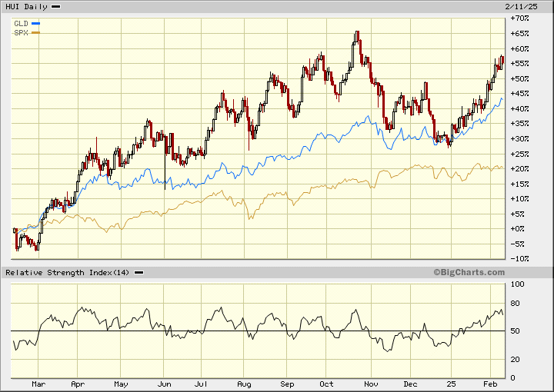Screen dimensions: 554x392
Task: Click the black HUI legend marker
Action: click(56, 7)
